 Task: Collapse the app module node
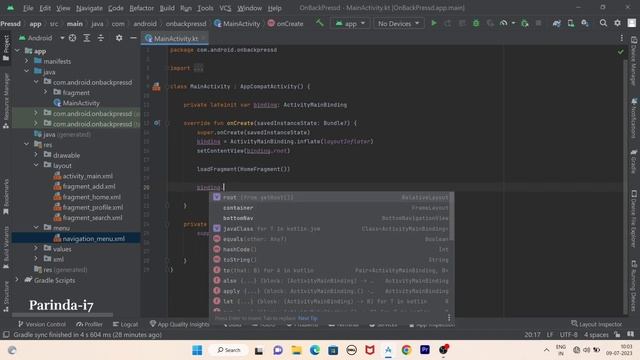click(x=17, y=51)
